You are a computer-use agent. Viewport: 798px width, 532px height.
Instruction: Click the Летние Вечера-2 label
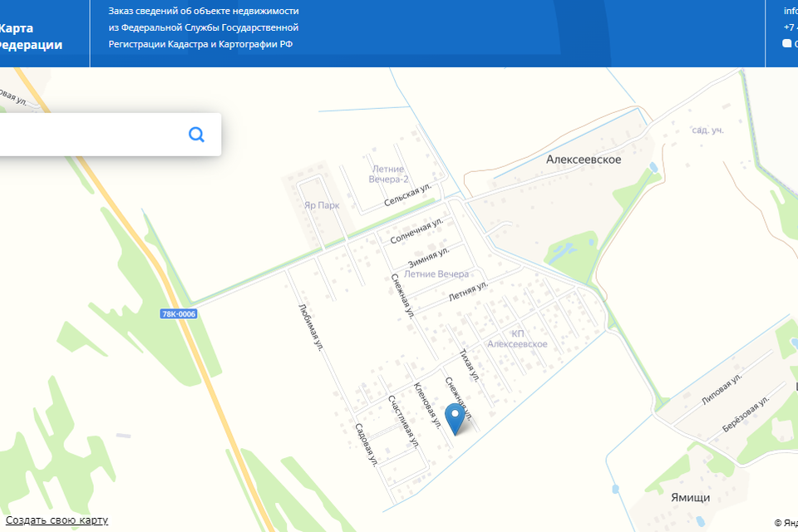[388, 174]
